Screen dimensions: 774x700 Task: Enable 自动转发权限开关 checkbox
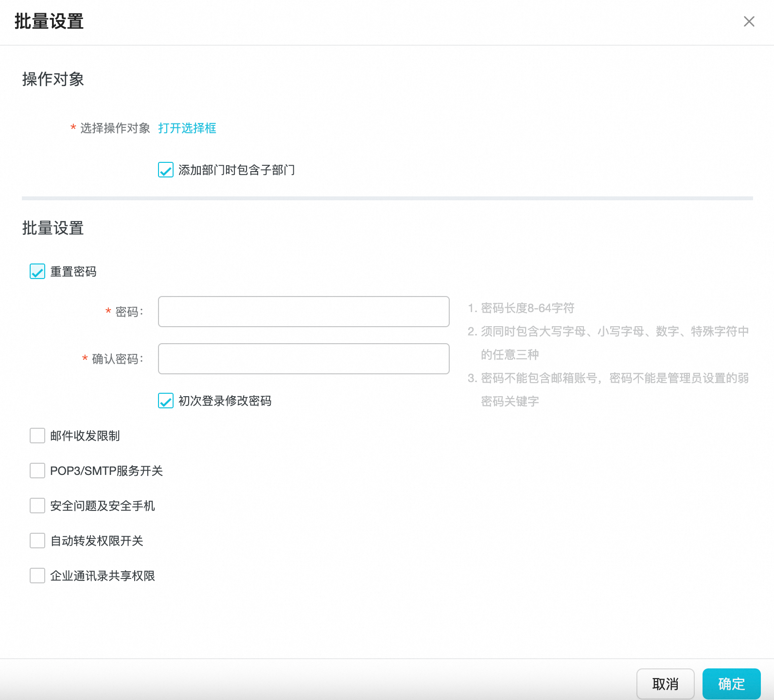[x=37, y=541]
